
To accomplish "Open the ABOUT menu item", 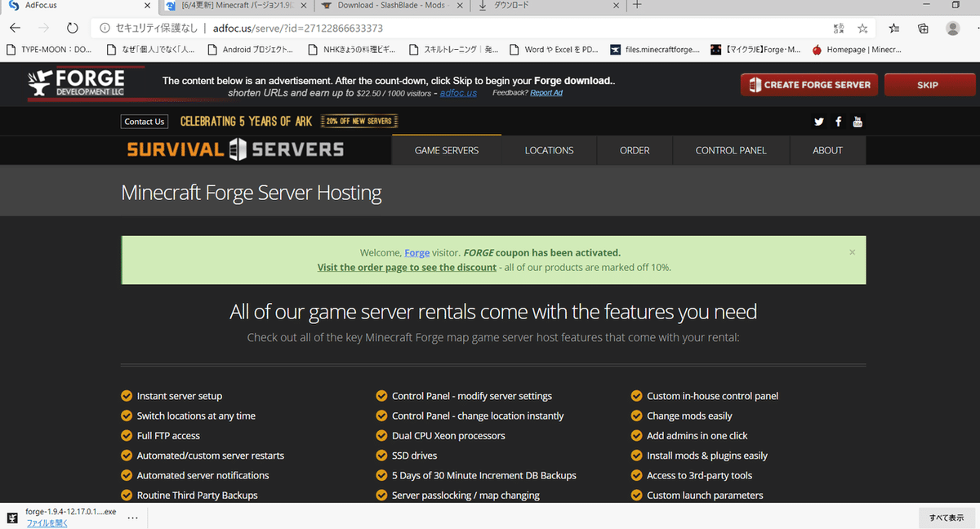I will [x=827, y=150].
